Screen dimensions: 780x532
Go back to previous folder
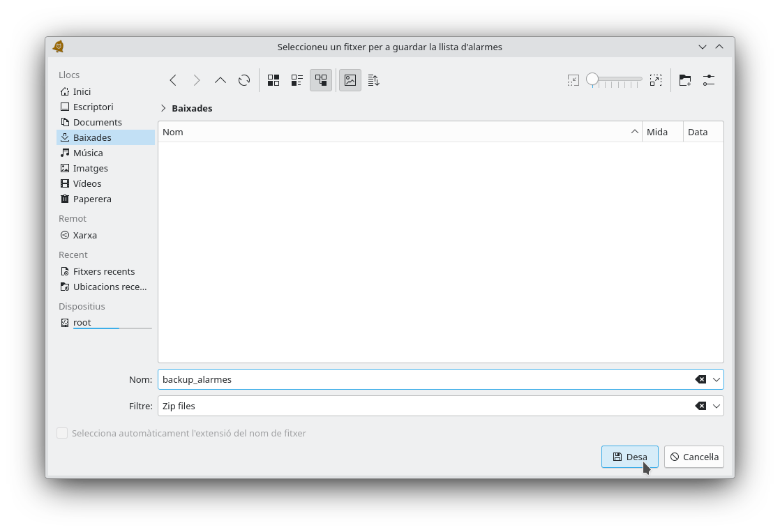[173, 80]
